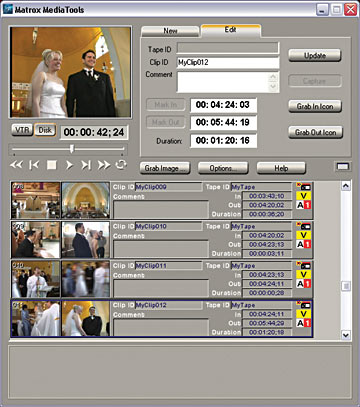Click the Comment box of MyClip011
Screen dimensions: 360x407
(161, 288)
